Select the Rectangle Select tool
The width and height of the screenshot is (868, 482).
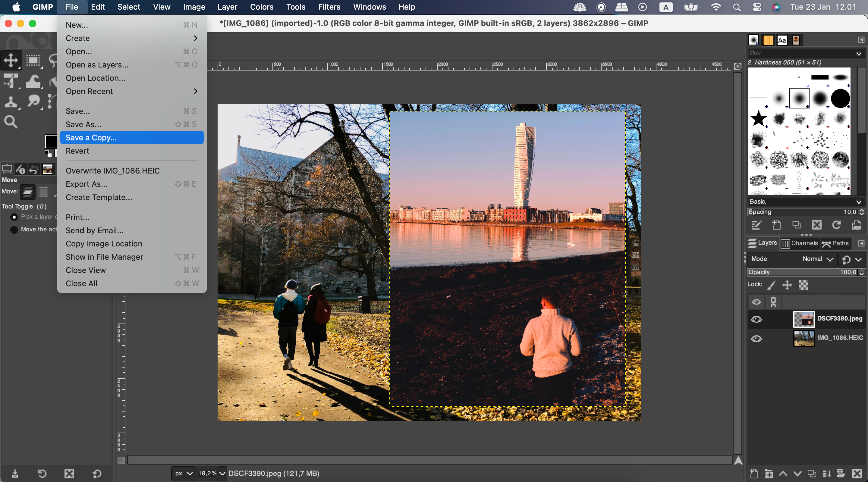[x=33, y=61]
